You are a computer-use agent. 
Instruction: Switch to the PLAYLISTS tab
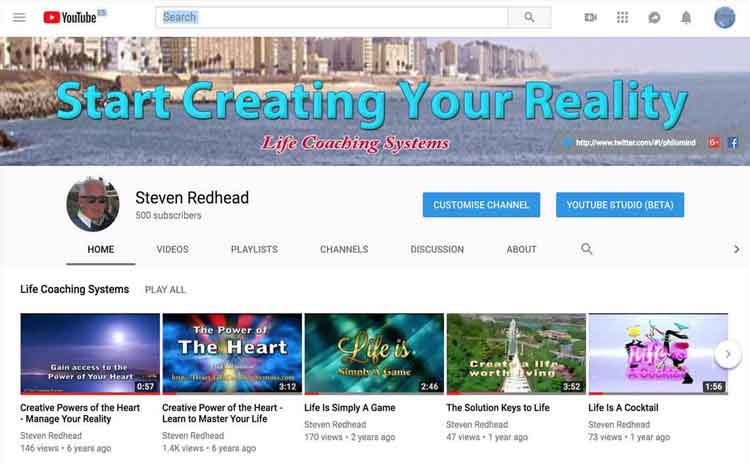pos(254,249)
